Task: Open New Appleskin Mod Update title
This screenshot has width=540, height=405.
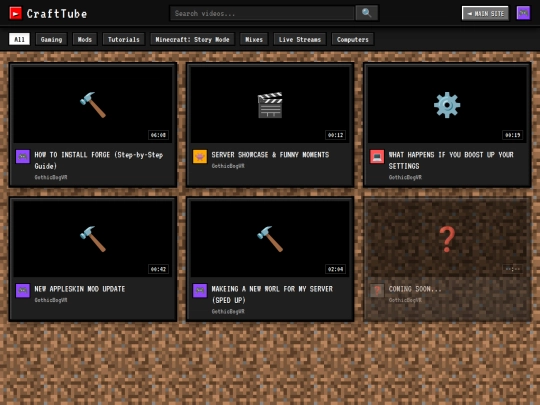Action: pos(80,289)
